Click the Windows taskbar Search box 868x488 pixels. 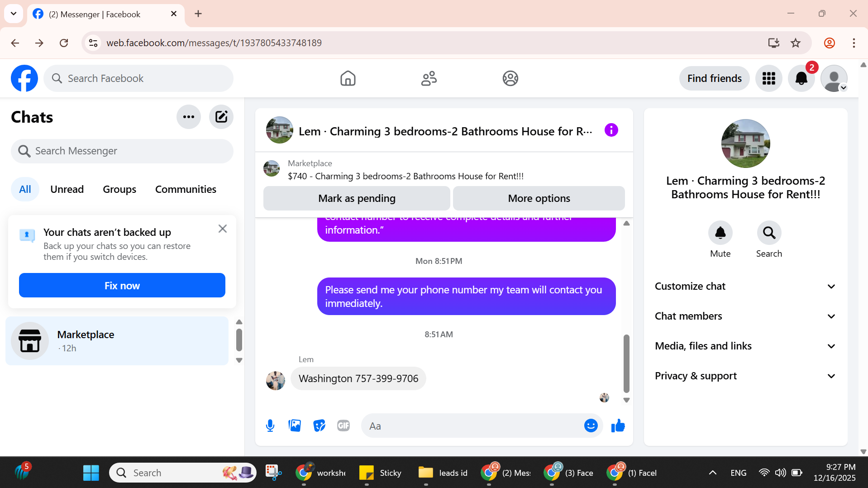point(183,473)
